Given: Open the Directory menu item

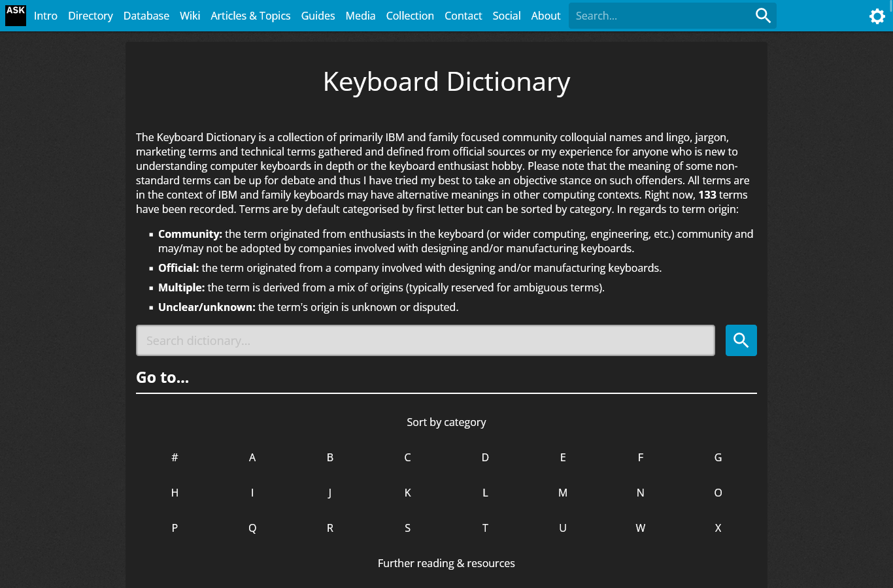Looking at the screenshot, I should (90, 16).
